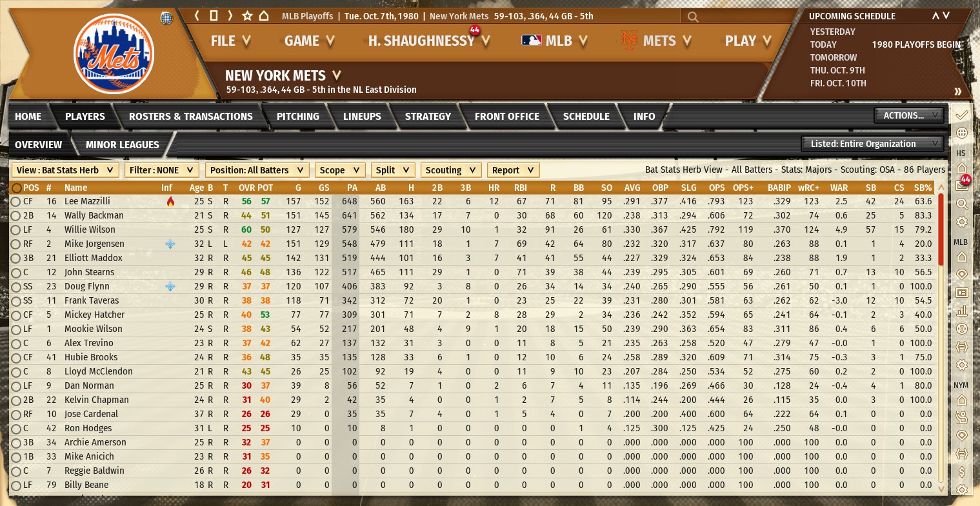
Task: Open the home icon under the NYM sidebar label
Action: [962, 400]
